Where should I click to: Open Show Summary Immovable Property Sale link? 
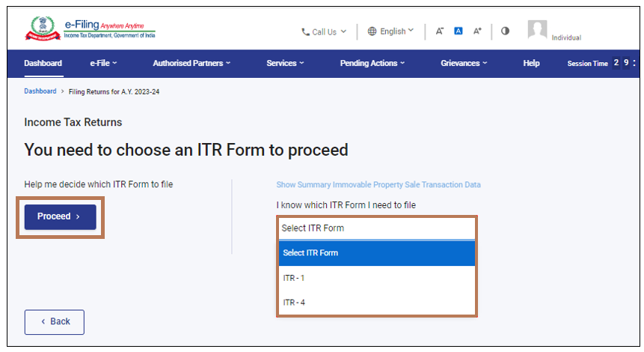point(378,185)
